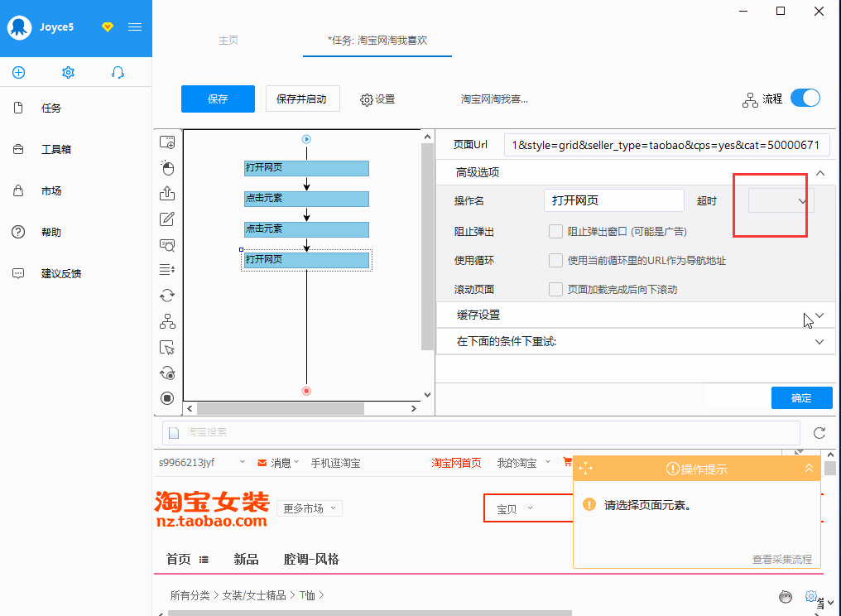Viewport: 841px width, 616px height.
Task: Select the Extract Data tool icon
Action: [167, 193]
